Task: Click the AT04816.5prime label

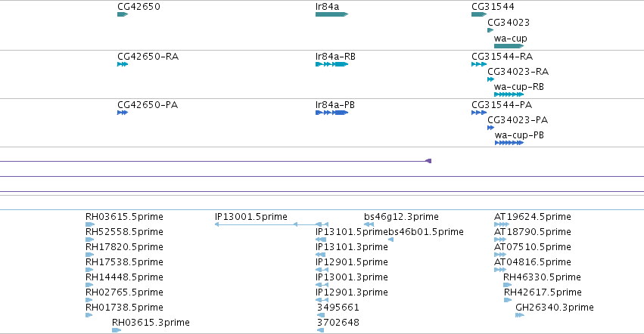Action: pyautogui.click(x=533, y=262)
